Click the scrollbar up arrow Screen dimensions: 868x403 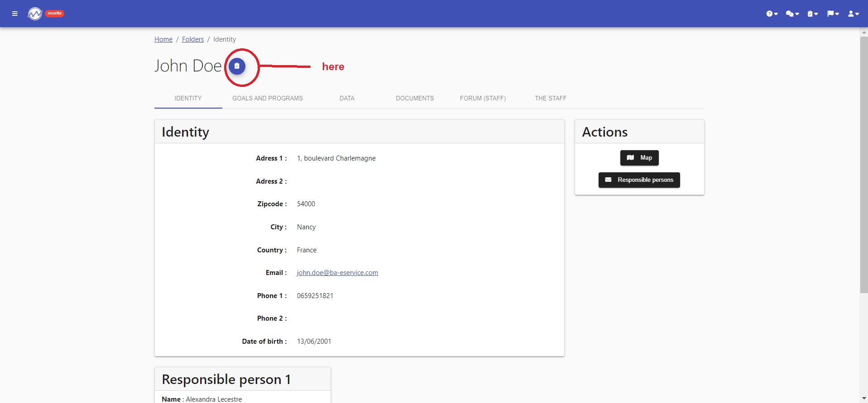click(x=864, y=32)
